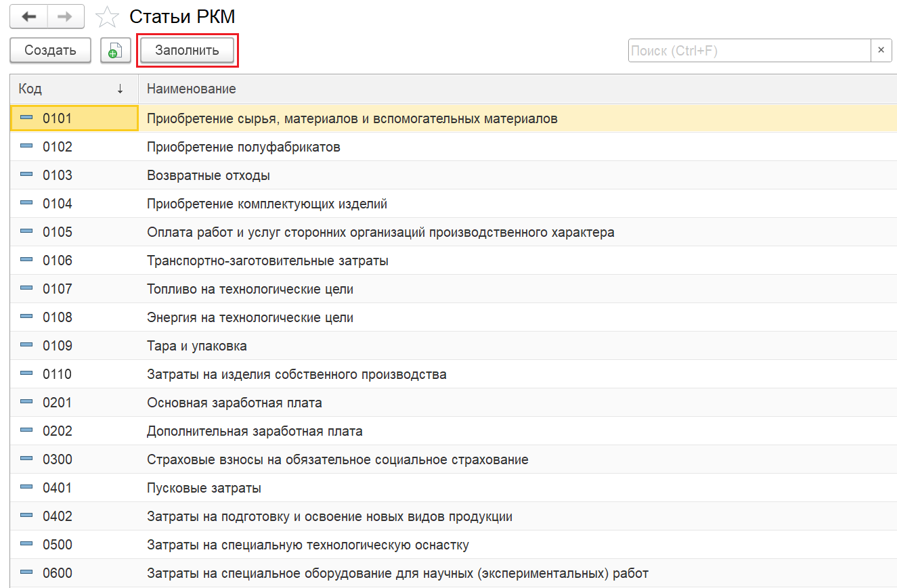
Task: Add Статьи РКМ to favorites star
Action: pyautogui.click(x=107, y=17)
